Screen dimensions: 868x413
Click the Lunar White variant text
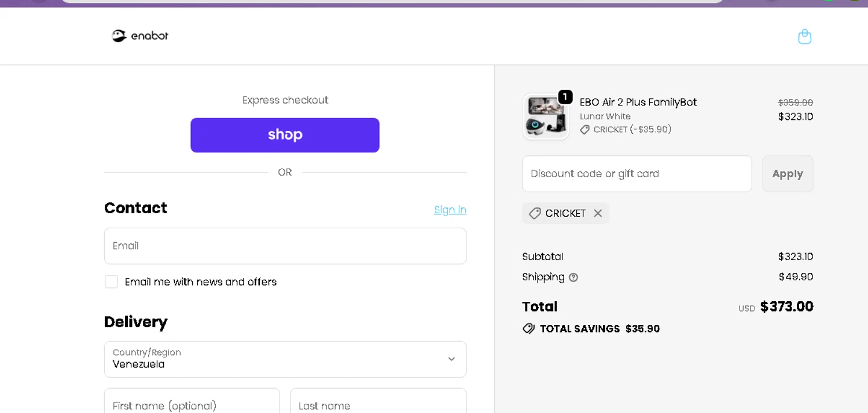pyautogui.click(x=605, y=116)
